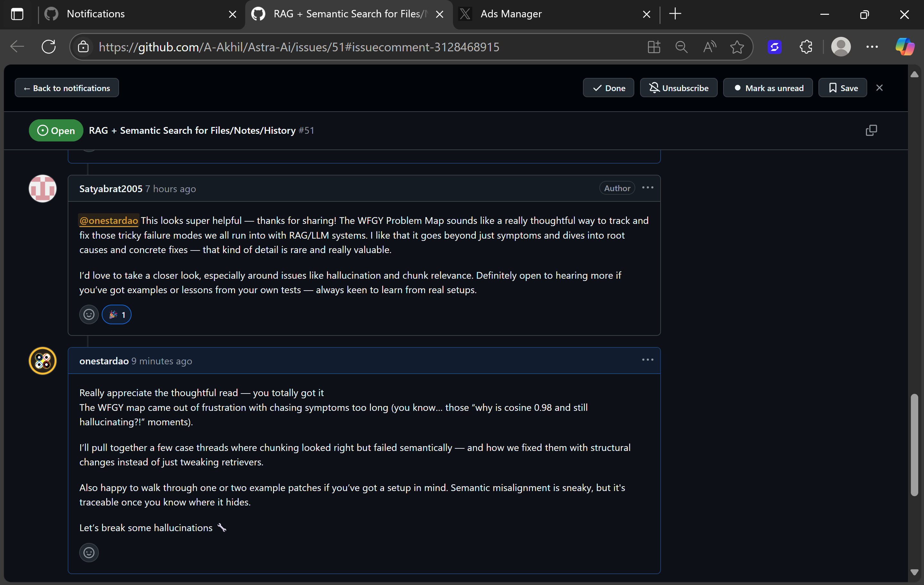
Task: Open browser Settings and more menu
Action: (x=872, y=47)
